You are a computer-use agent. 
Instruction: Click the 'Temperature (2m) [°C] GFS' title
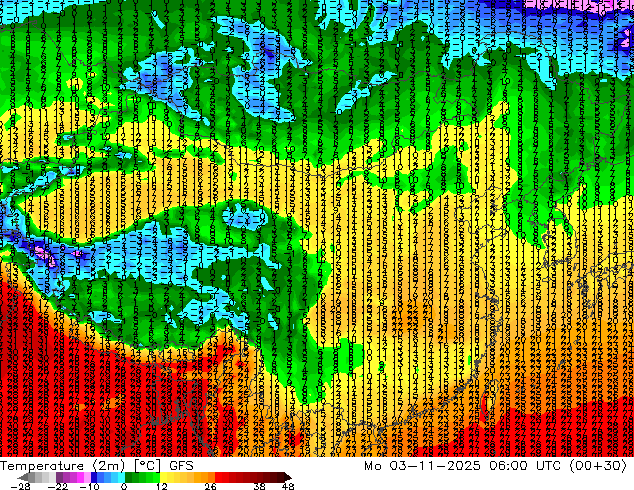coord(97,466)
